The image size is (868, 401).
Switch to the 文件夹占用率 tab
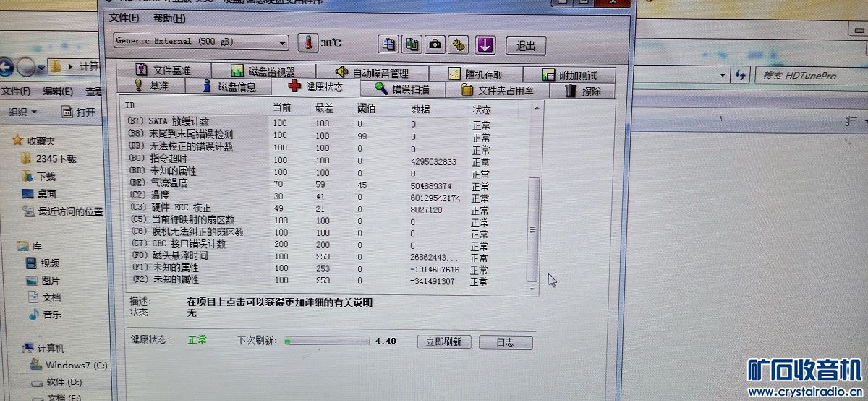(497, 90)
